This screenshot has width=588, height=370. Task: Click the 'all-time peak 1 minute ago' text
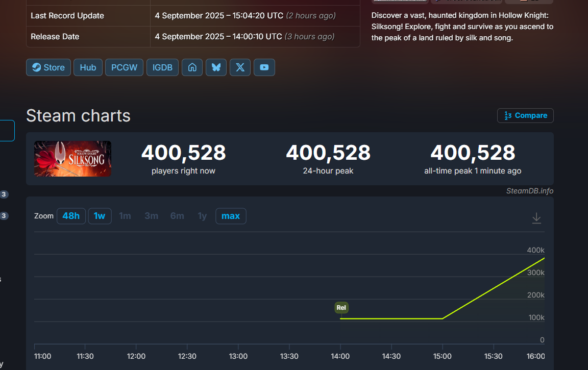point(473,171)
